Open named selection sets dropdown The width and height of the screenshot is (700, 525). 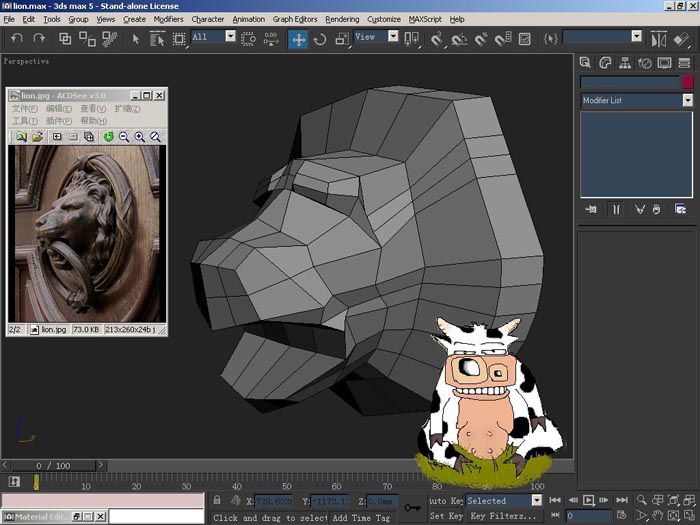click(637, 36)
